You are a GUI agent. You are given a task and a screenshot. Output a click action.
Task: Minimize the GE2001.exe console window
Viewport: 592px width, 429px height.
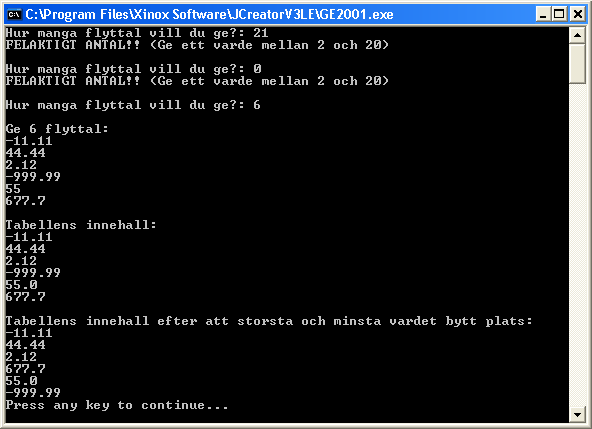click(x=543, y=14)
